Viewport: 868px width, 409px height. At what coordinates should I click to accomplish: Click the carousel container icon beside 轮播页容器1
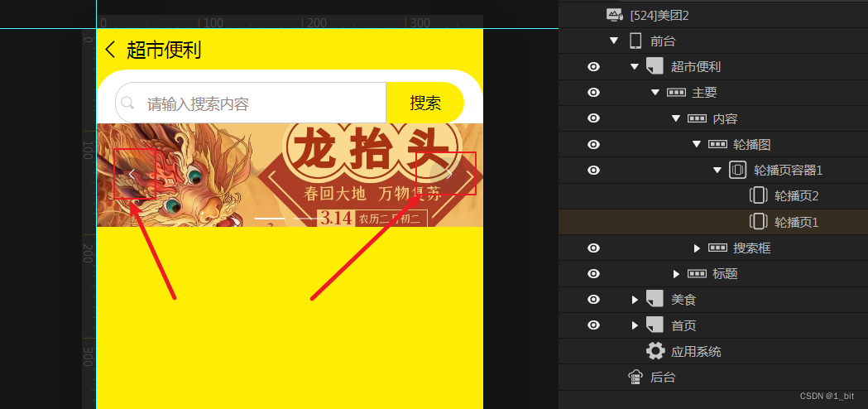[738, 170]
